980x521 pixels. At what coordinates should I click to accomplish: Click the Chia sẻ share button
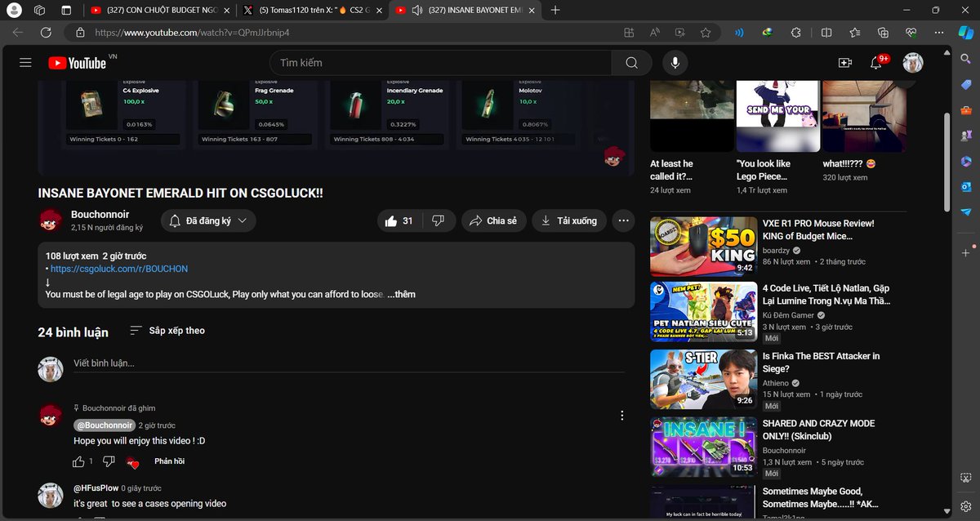[x=493, y=220]
